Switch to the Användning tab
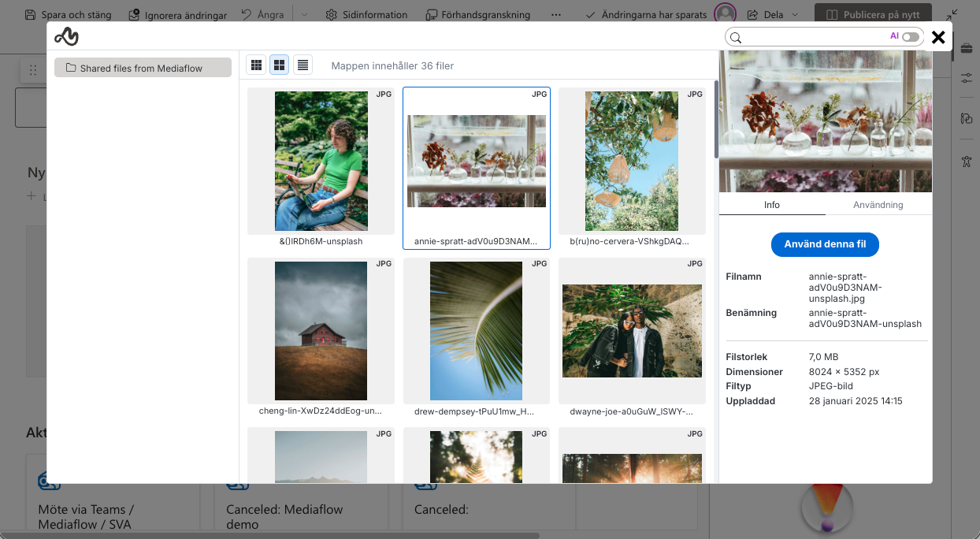 (878, 205)
